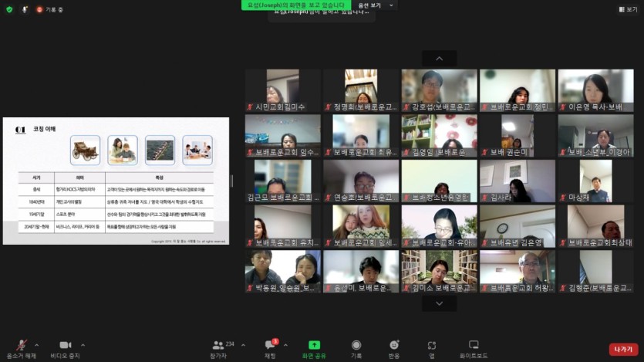Click the divider handle beside shared slide

[x=232, y=181]
